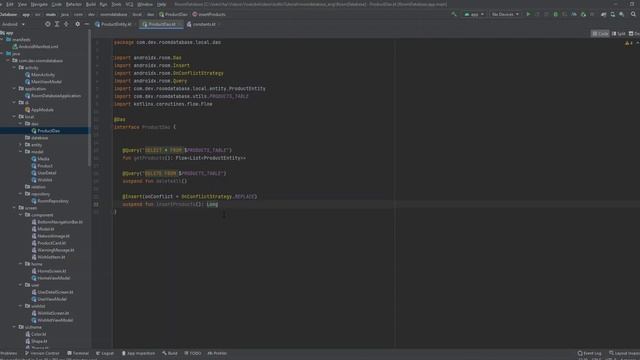Select ProductCard.kt in project tree
Screen dimensions: 640x360
tap(51, 243)
